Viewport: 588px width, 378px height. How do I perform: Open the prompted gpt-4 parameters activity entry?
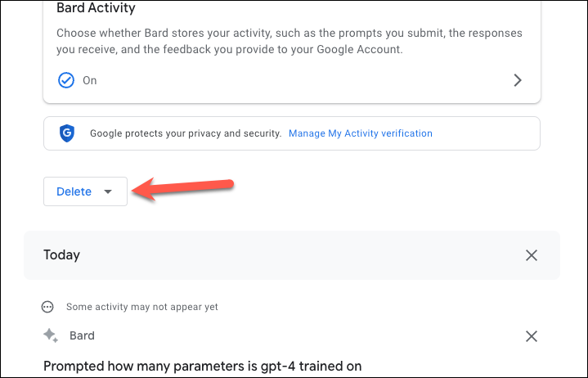(x=203, y=366)
